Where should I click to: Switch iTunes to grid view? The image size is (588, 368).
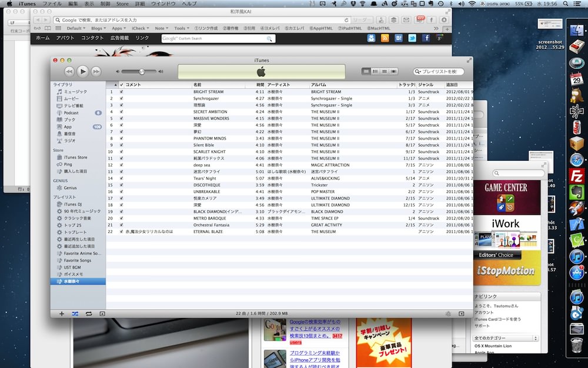385,71
